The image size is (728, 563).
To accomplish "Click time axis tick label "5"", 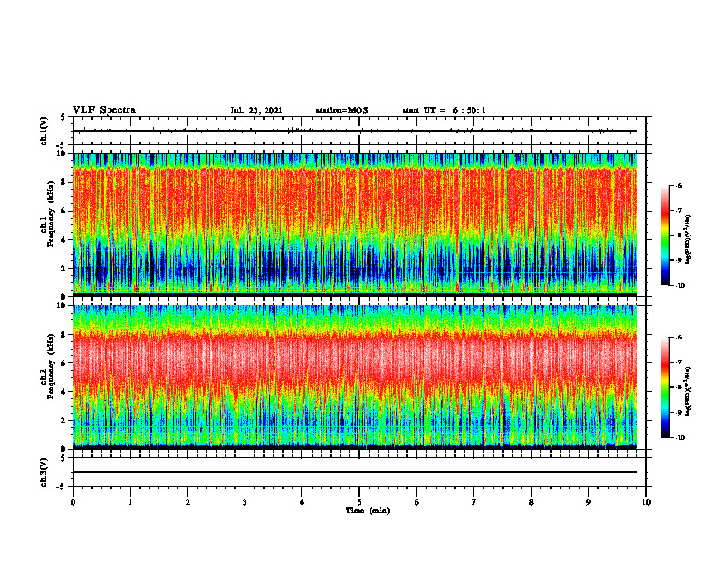I will (359, 502).
